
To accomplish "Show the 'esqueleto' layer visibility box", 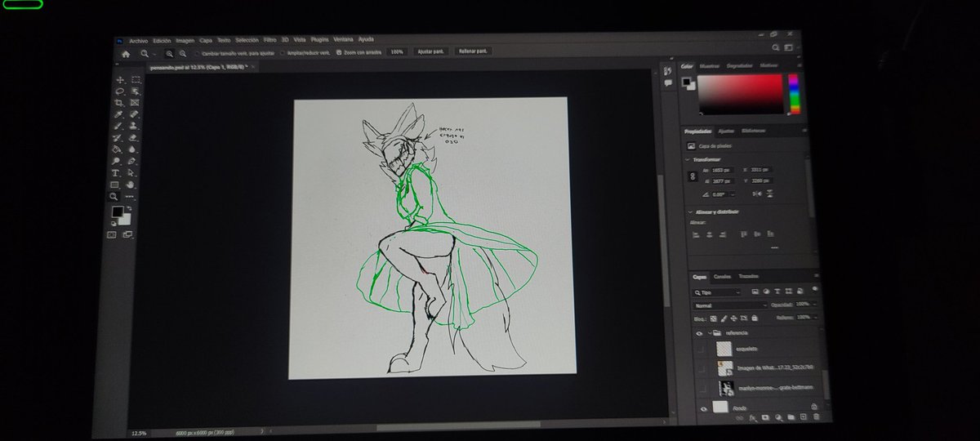I will (x=701, y=350).
